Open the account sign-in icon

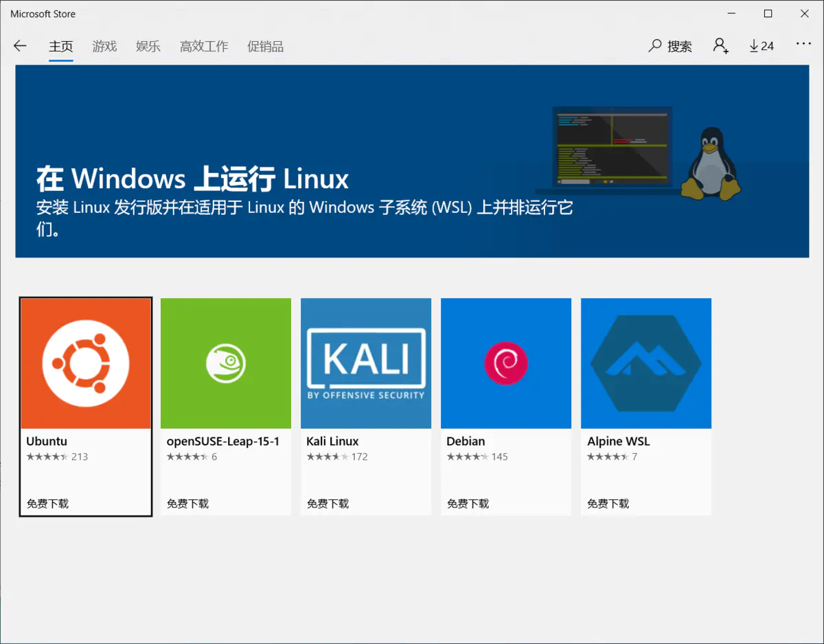[x=720, y=46]
